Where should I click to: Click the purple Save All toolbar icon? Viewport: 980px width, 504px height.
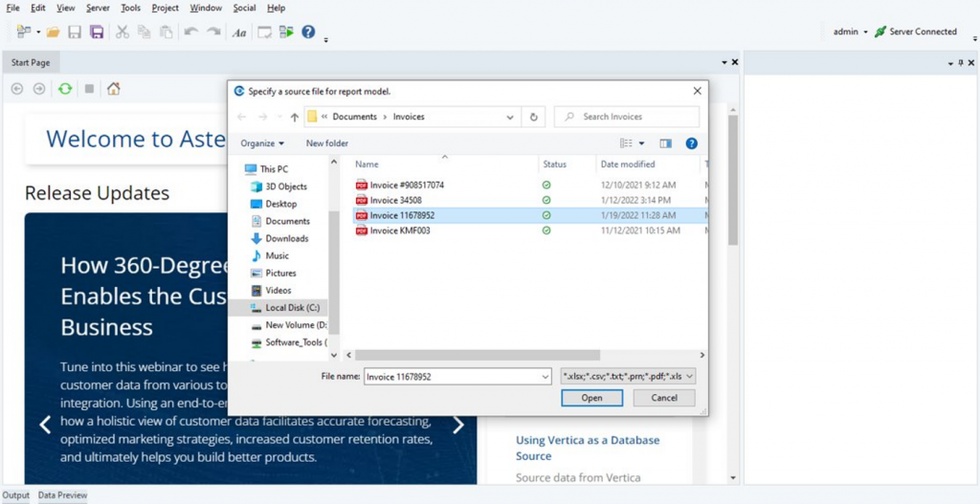click(x=97, y=33)
